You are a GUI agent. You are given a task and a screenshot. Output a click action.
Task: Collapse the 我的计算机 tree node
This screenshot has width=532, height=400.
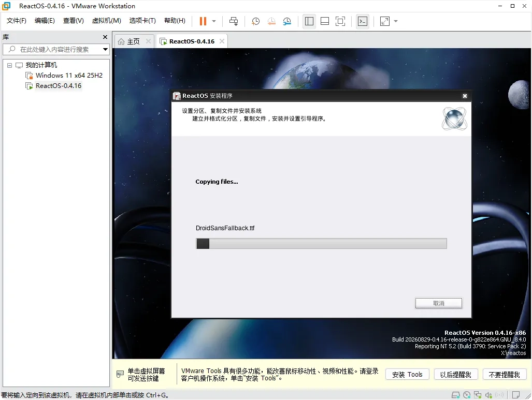[9, 65]
